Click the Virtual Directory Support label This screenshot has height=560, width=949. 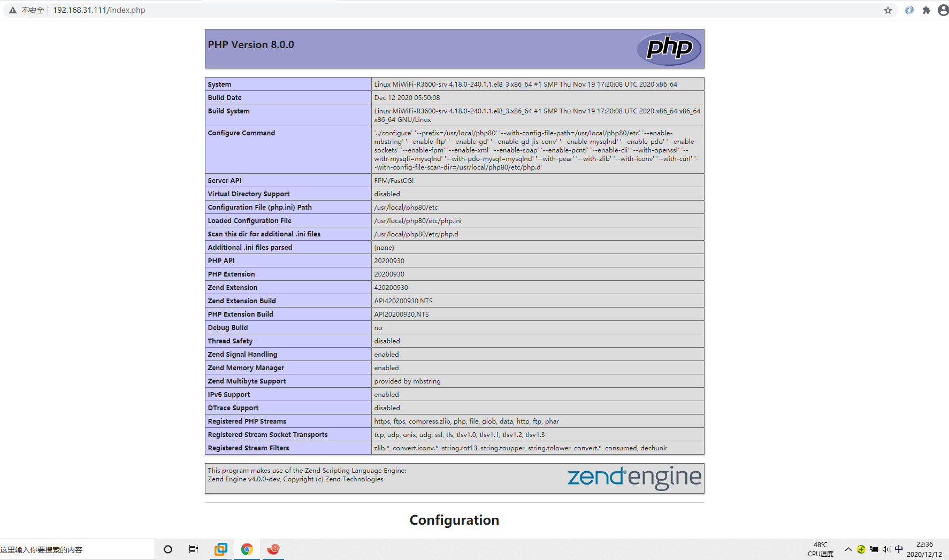pyautogui.click(x=249, y=194)
